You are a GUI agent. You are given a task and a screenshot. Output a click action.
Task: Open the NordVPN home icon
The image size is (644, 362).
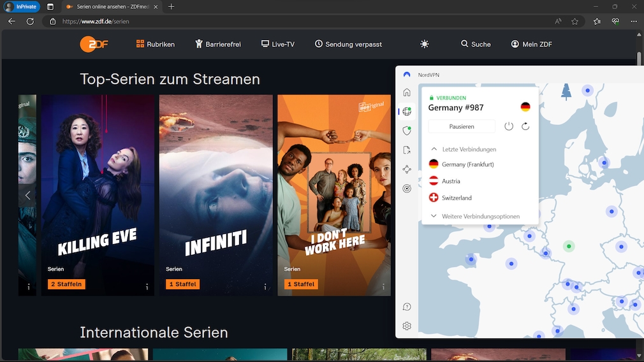[407, 92]
